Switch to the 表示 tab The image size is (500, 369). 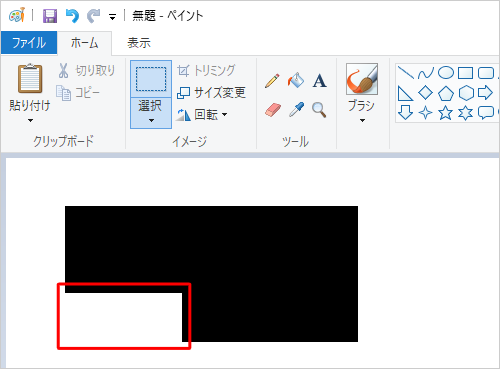click(139, 43)
